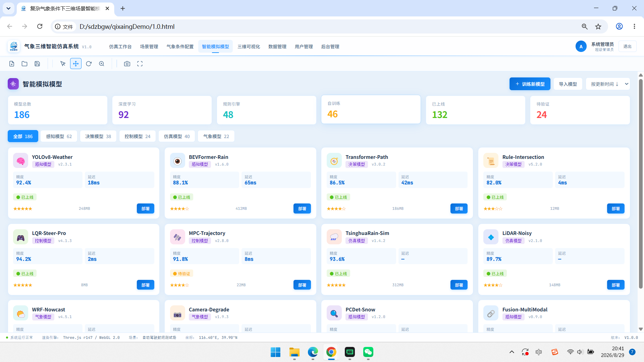Viewport: 644px width, 362px height.
Task: Select the 全部 186 tab
Action: (23, 136)
